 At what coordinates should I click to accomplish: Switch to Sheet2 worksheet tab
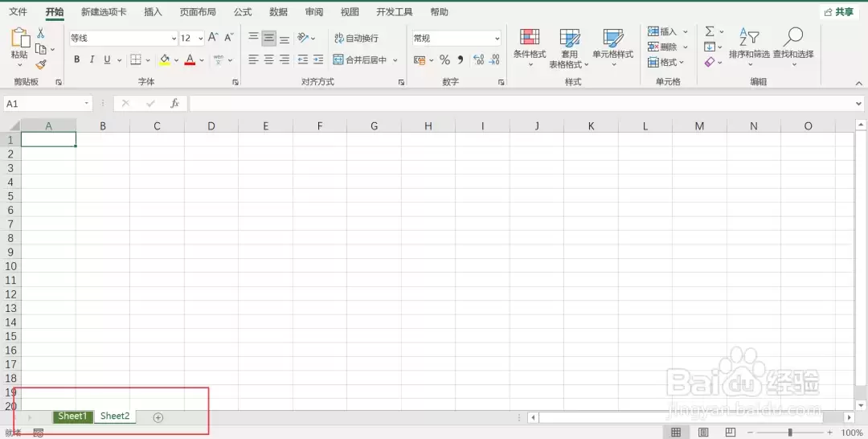click(115, 416)
